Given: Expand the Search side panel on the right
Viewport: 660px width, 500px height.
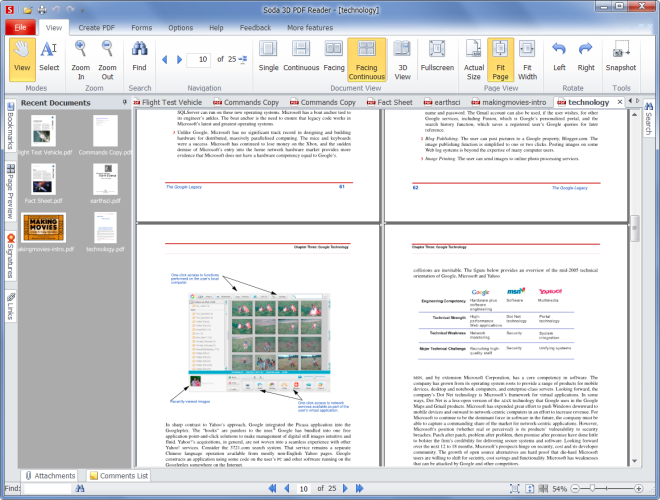Looking at the screenshot, I should 648,120.
